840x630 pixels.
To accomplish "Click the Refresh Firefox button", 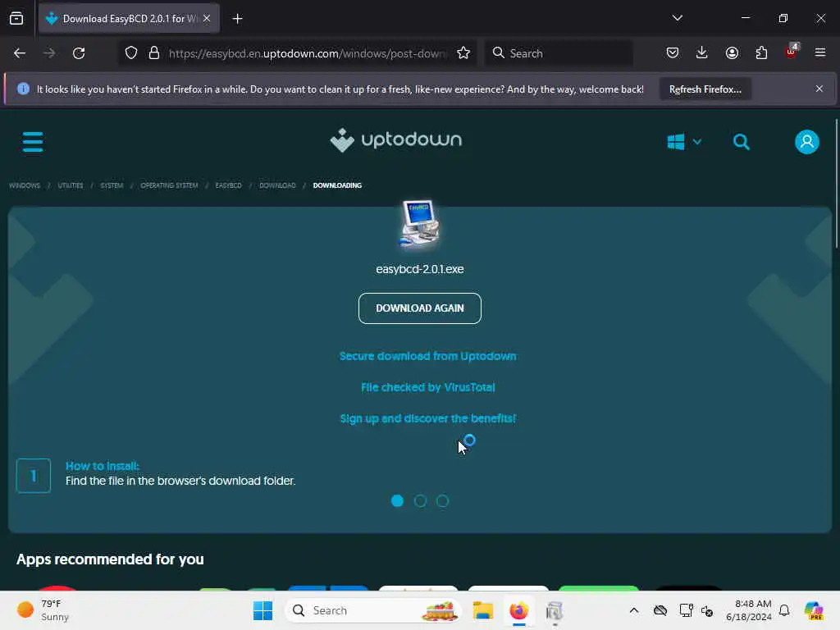I will (x=705, y=89).
